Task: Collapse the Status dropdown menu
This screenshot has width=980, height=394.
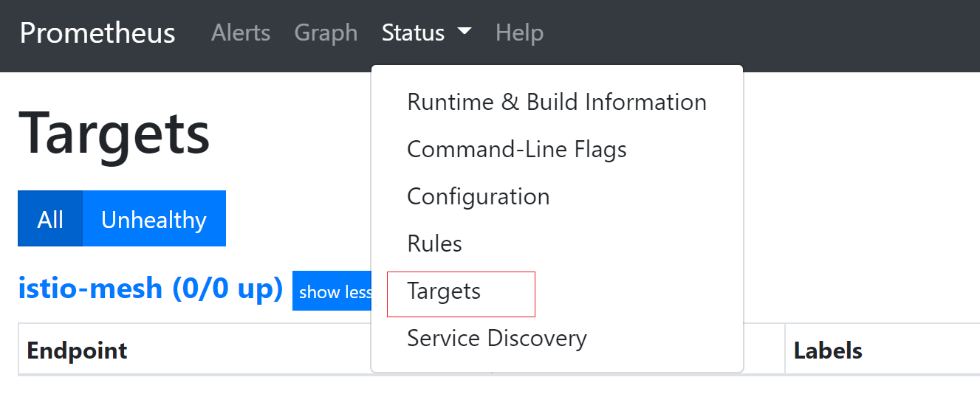Action: [426, 33]
